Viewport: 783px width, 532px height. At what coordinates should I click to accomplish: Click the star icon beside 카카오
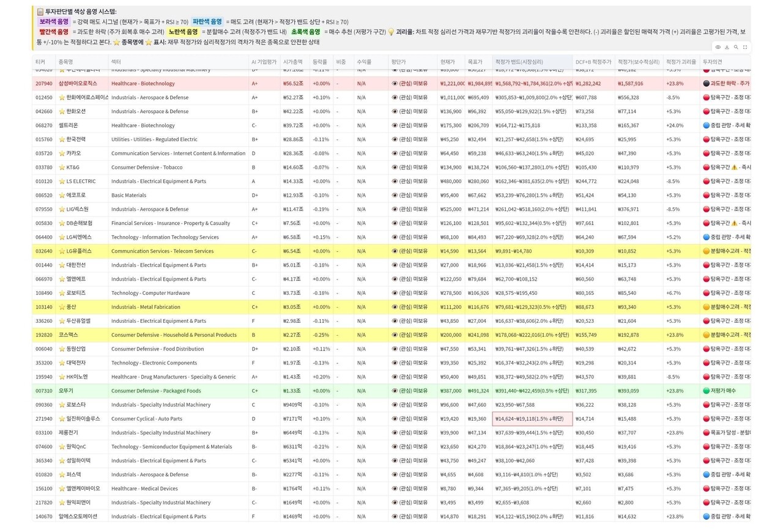pyautogui.click(x=62, y=153)
